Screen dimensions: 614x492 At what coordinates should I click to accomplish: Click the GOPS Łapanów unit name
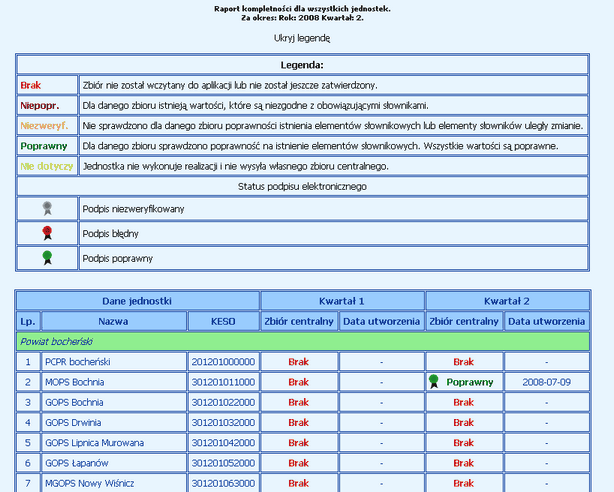78,463
